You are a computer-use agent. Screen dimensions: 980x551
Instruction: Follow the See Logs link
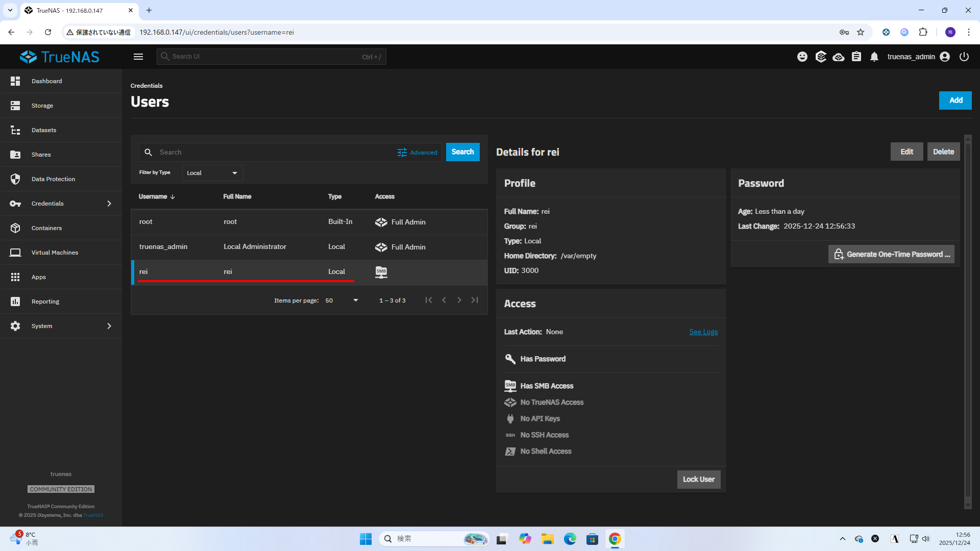pos(703,332)
